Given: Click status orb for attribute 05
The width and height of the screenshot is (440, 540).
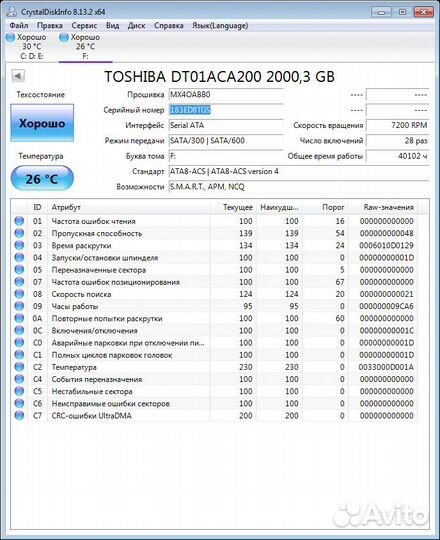Looking at the screenshot, I should [x=19, y=270].
